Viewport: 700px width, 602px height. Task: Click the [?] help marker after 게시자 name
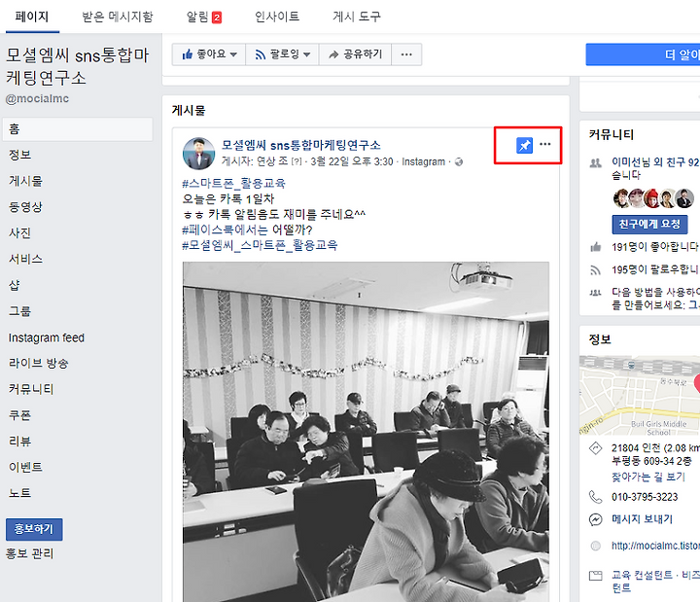(297, 161)
